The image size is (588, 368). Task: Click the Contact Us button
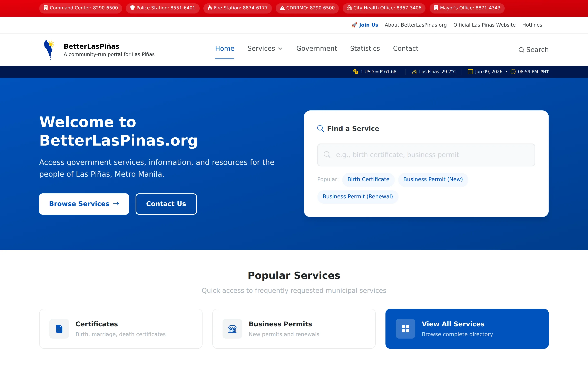pos(166,204)
